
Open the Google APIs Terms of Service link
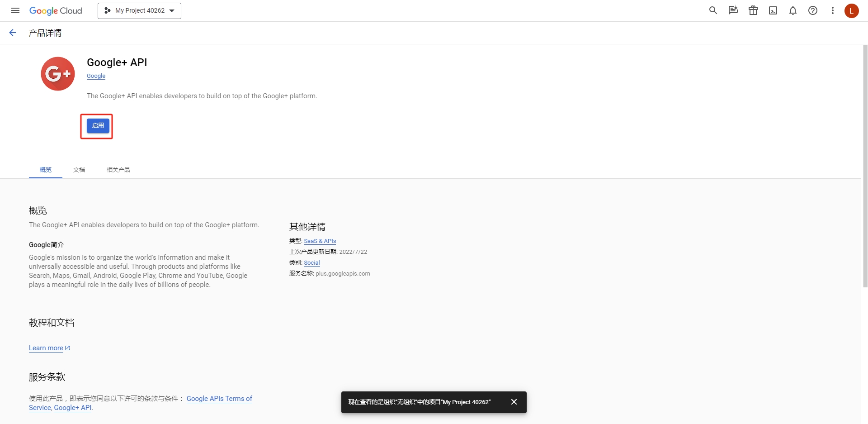[x=219, y=399]
